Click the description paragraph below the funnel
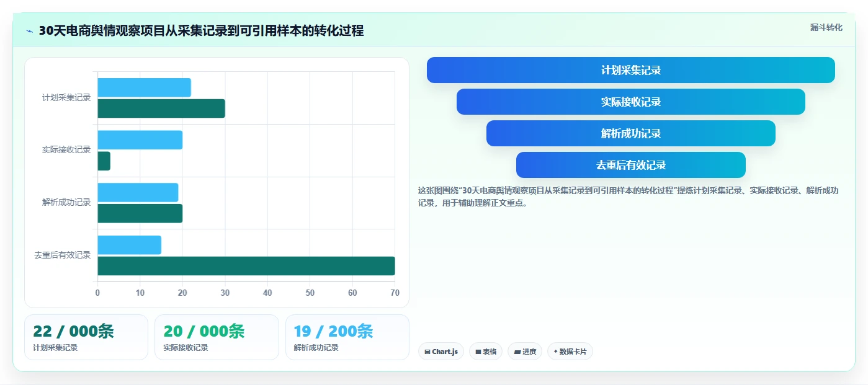 coord(629,197)
